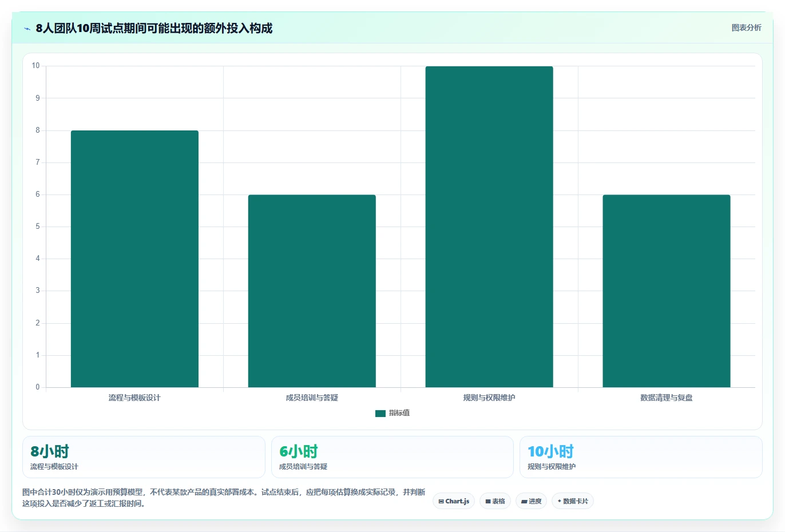This screenshot has width=785, height=532.
Task: Click the x-axis label 成员培训与答疑
Action: tap(312, 398)
